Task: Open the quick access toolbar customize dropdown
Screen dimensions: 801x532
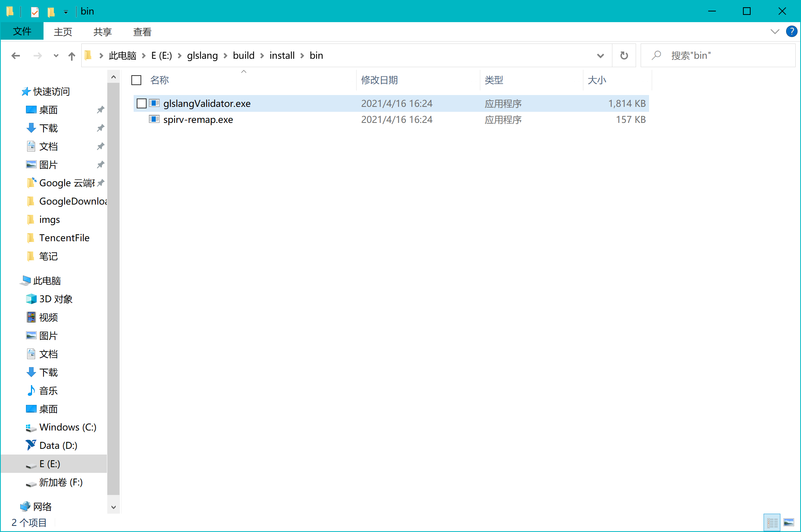Action: pyautogui.click(x=66, y=11)
